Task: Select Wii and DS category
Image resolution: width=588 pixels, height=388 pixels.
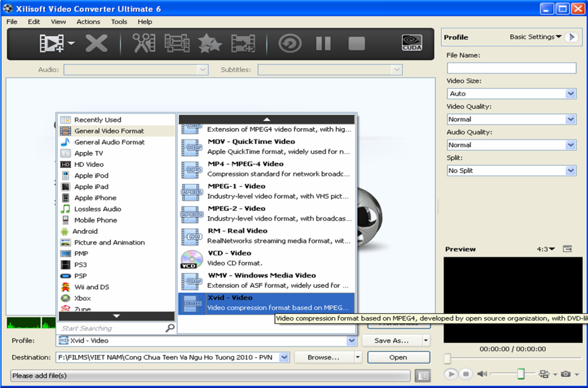Action: 117,287
